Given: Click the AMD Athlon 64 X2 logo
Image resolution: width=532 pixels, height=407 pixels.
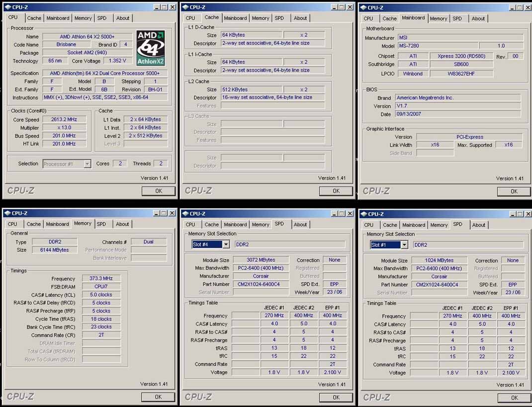Looking at the screenshot, I should point(151,48).
